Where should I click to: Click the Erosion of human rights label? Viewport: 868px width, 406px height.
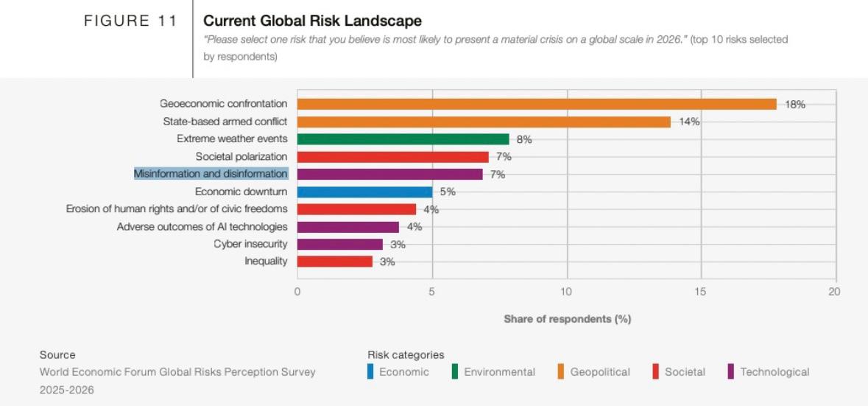177,209
